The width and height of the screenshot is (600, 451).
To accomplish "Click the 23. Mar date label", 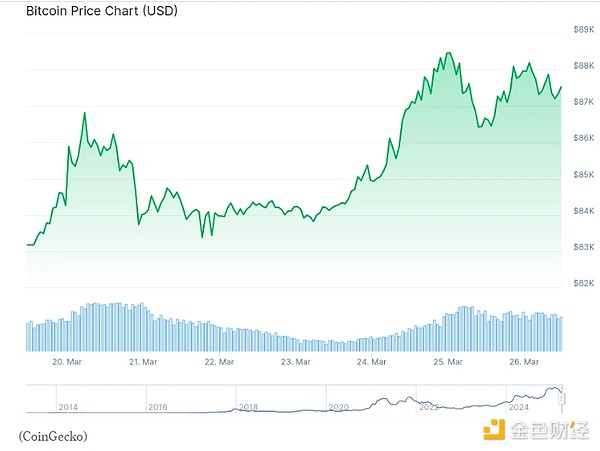I will coord(295,361).
